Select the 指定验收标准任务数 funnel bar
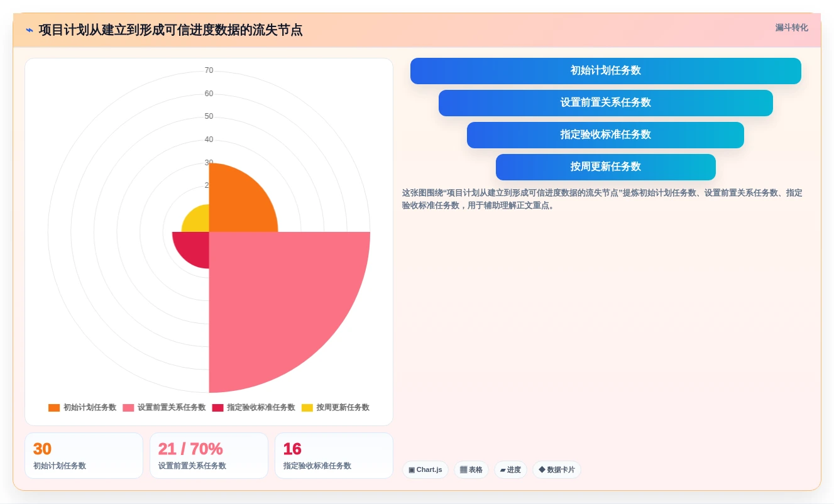 pyautogui.click(x=605, y=135)
